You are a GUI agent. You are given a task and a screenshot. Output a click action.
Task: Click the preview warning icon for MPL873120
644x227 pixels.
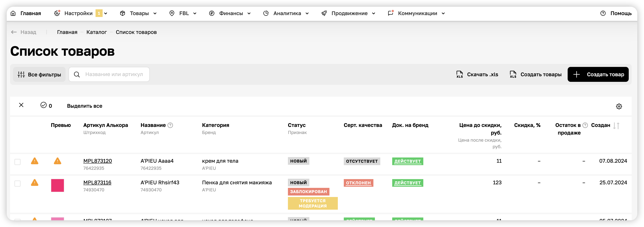(x=58, y=161)
